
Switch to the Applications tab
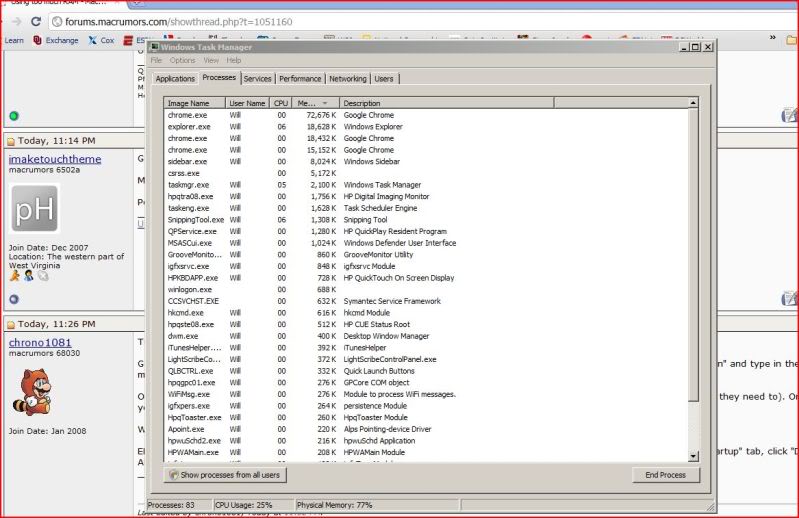click(x=175, y=78)
